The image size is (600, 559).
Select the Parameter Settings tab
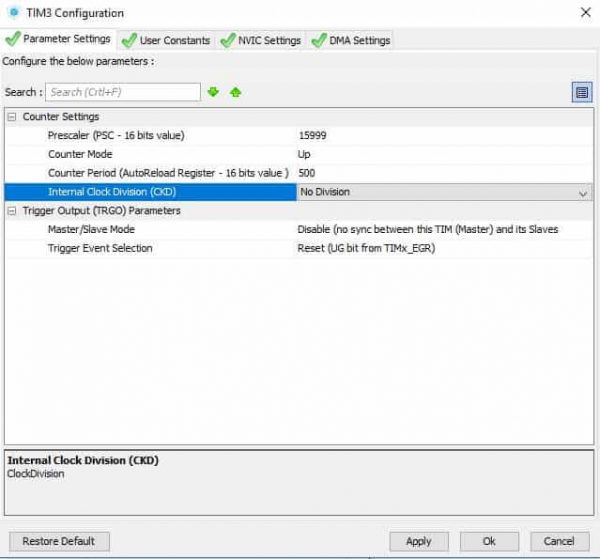point(59,40)
